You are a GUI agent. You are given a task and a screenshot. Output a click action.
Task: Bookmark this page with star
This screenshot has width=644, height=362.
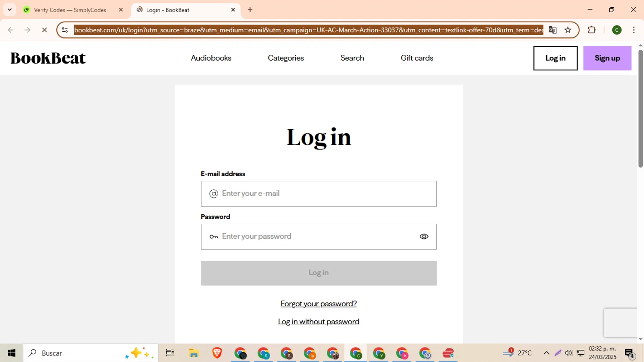[568, 30]
